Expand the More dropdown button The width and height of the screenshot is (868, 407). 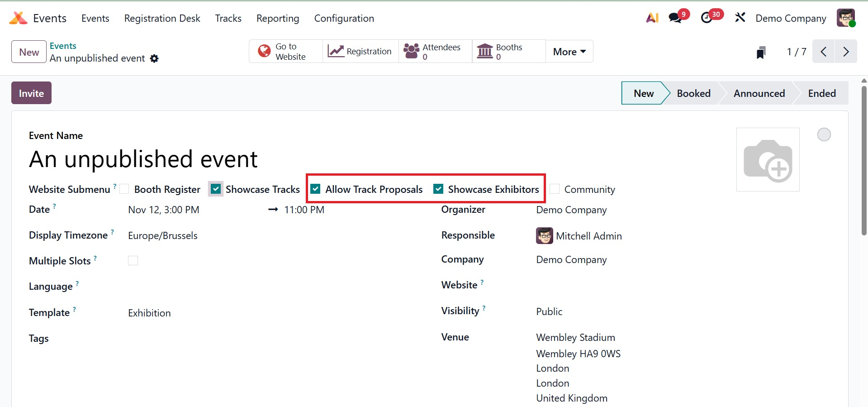569,52
